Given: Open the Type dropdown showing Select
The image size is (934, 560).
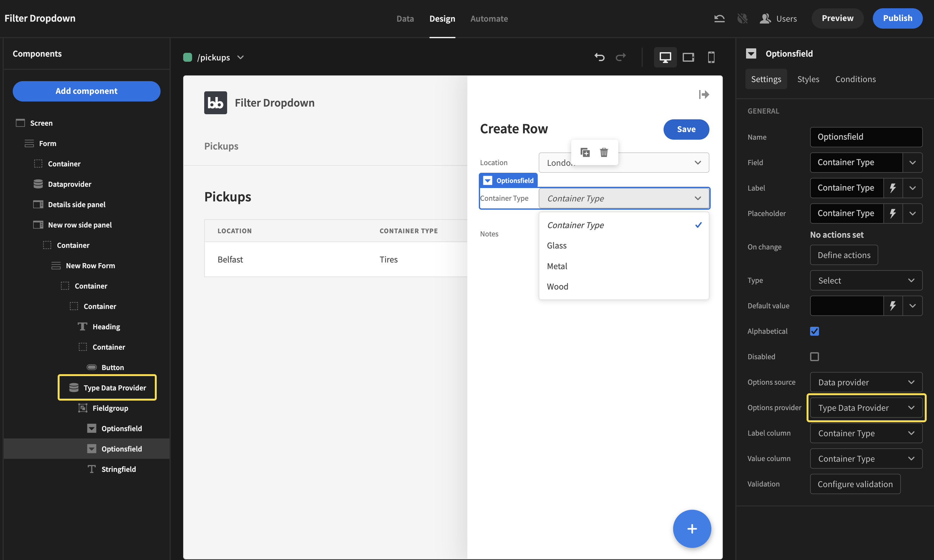Looking at the screenshot, I should click(x=866, y=280).
